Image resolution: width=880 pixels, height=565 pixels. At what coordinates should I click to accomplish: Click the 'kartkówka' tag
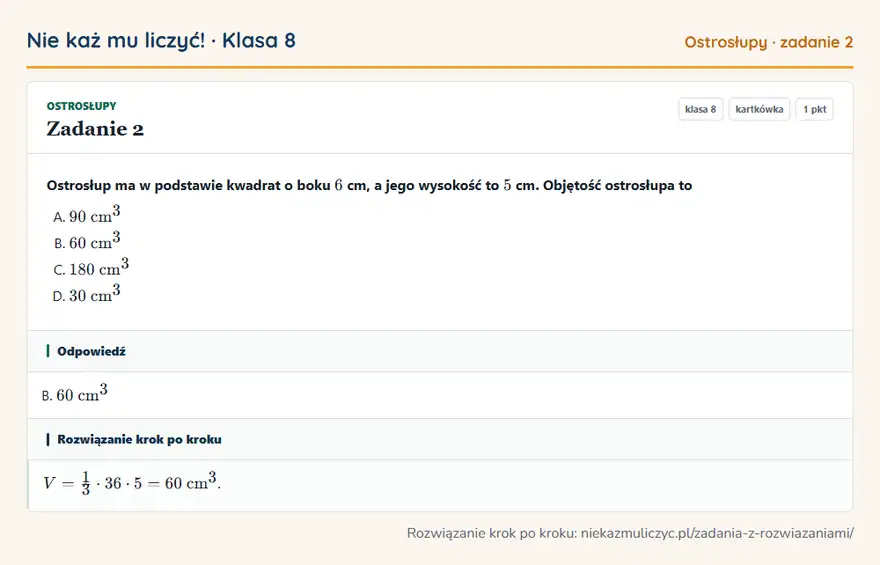click(759, 109)
